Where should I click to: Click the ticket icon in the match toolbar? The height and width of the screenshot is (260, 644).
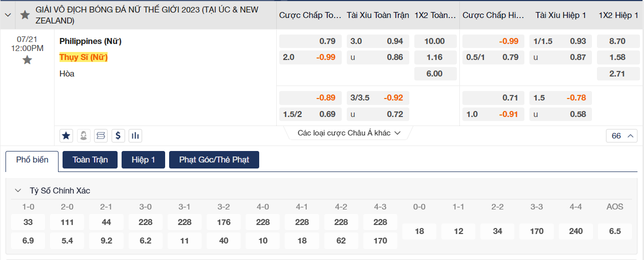pos(101,135)
